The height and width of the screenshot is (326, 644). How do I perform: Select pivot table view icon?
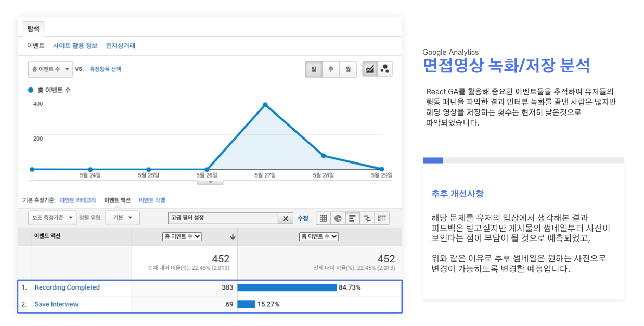[382, 218]
